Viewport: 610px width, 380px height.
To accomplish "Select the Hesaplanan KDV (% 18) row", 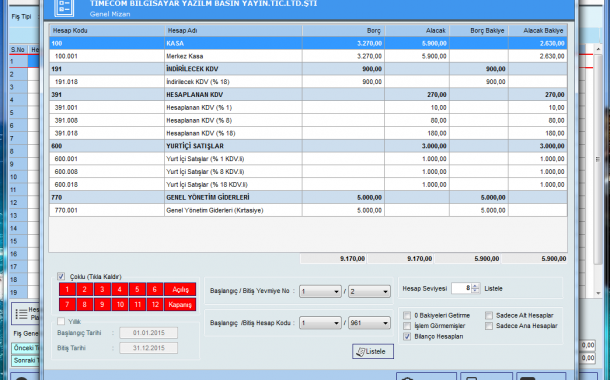I will pos(308,133).
